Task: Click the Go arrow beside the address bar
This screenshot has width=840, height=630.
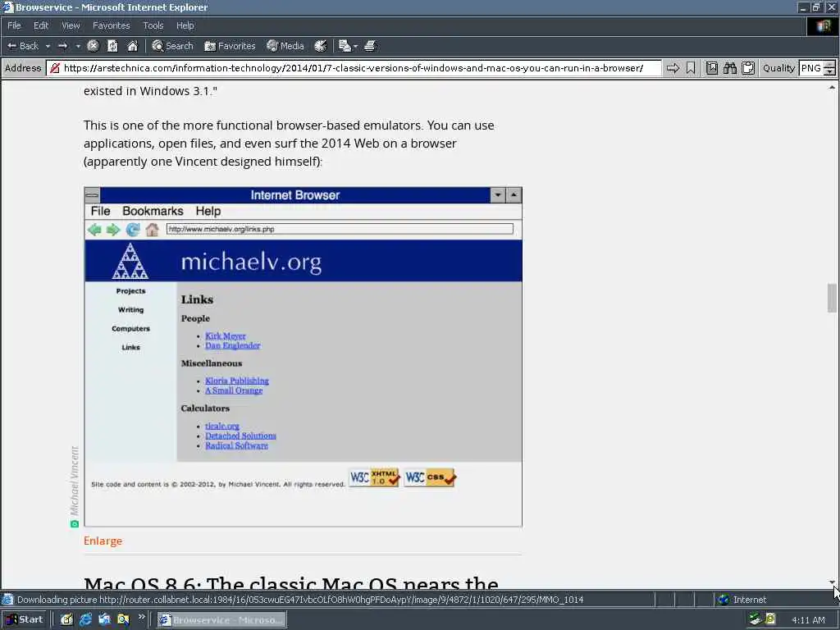Action: pyautogui.click(x=673, y=68)
